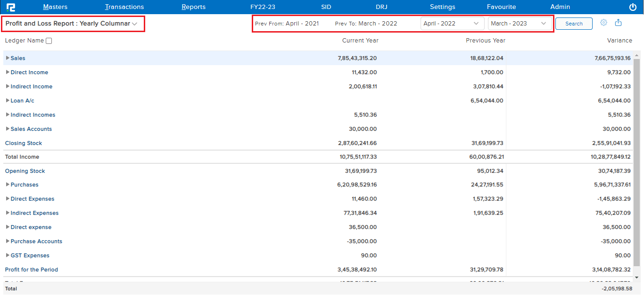Click the app logo home icon
The width and height of the screenshot is (644, 295).
coord(11,7)
